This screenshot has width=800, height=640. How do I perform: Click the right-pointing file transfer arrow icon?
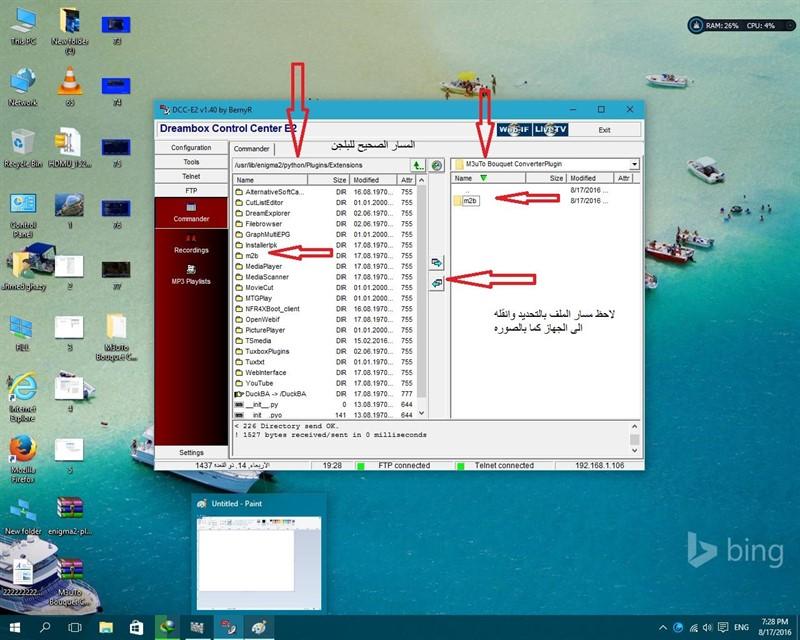tap(436, 262)
